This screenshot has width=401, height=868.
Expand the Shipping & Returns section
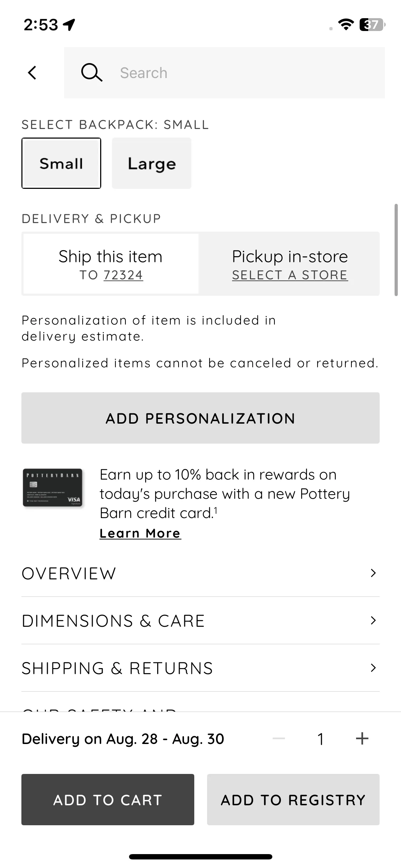pos(200,668)
